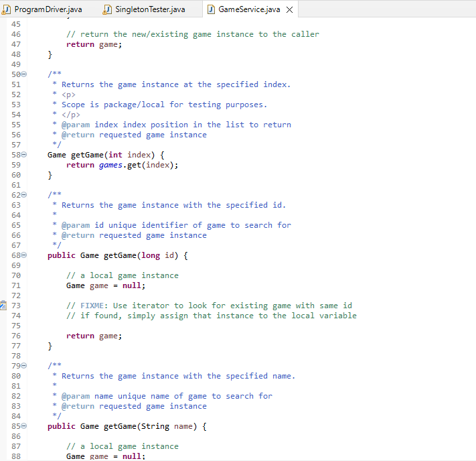Click line number 59 in the gutter
The height and width of the screenshot is (461, 476).
16,165
